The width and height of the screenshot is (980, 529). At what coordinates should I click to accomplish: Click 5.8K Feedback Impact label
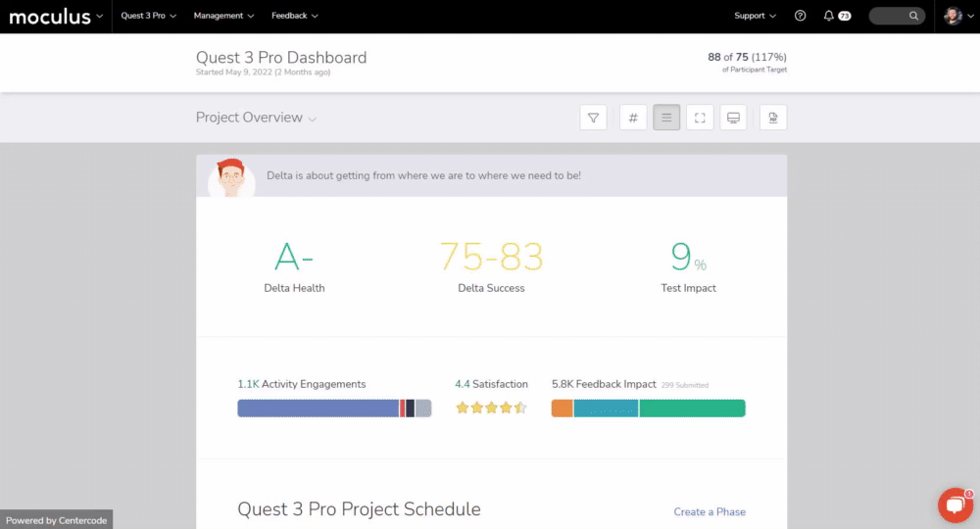tap(604, 384)
